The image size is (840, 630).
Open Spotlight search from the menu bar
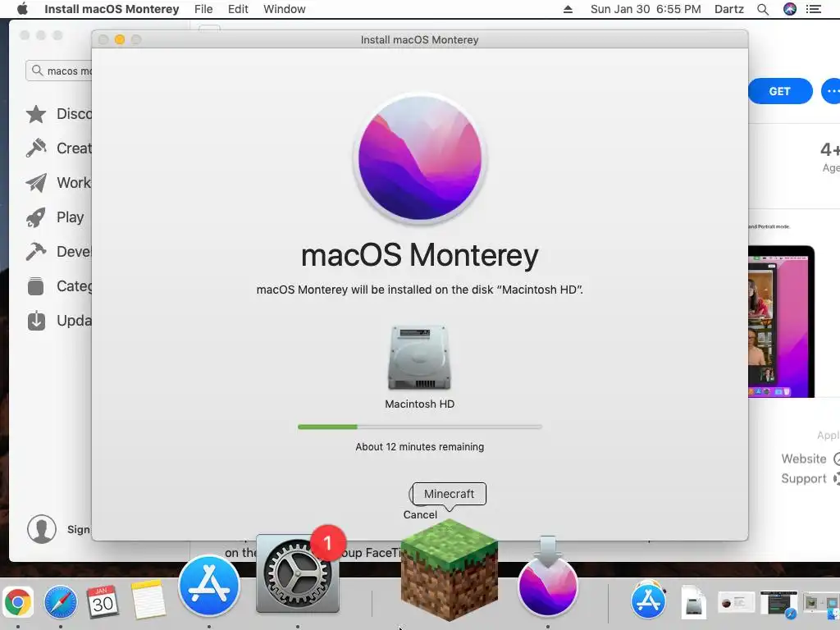[763, 9]
